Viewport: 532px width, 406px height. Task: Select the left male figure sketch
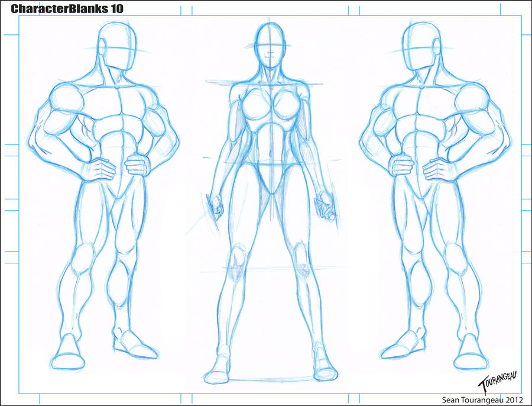[103, 196]
